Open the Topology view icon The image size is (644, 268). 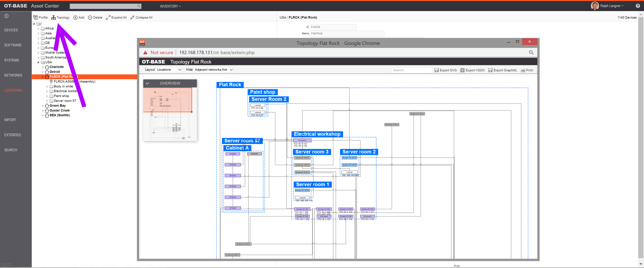(x=53, y=17)
